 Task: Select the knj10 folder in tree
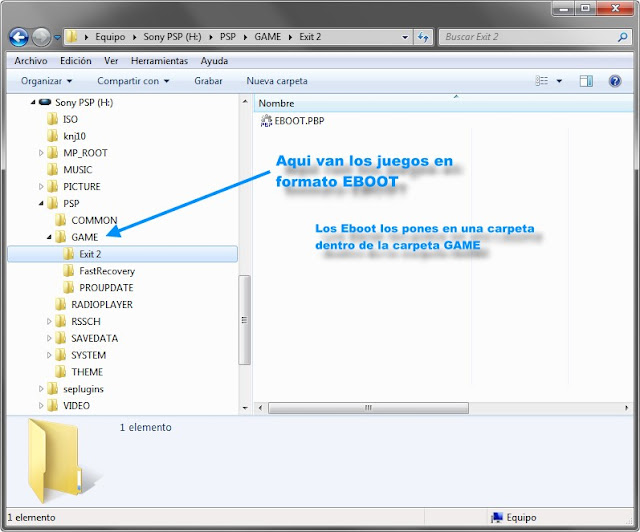74,136
